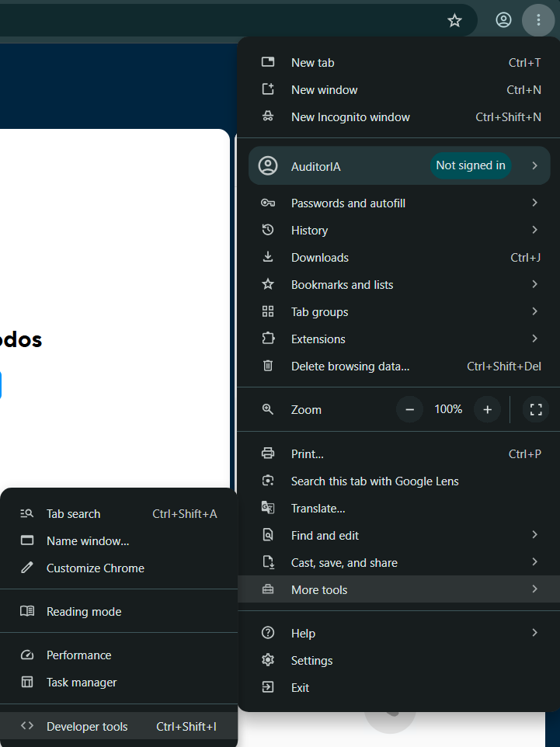Image resolution: width=560 pixels, height=747 pixels.
Task: Expand Cast, save, and share chevron
Action: click(x=534, y=562)
